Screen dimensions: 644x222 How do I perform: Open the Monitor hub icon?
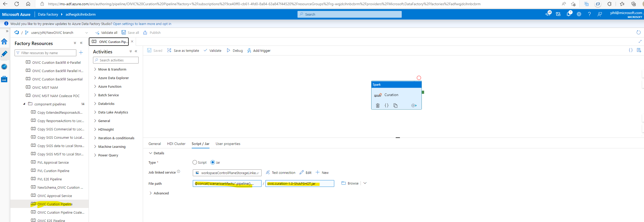(4, 67)
